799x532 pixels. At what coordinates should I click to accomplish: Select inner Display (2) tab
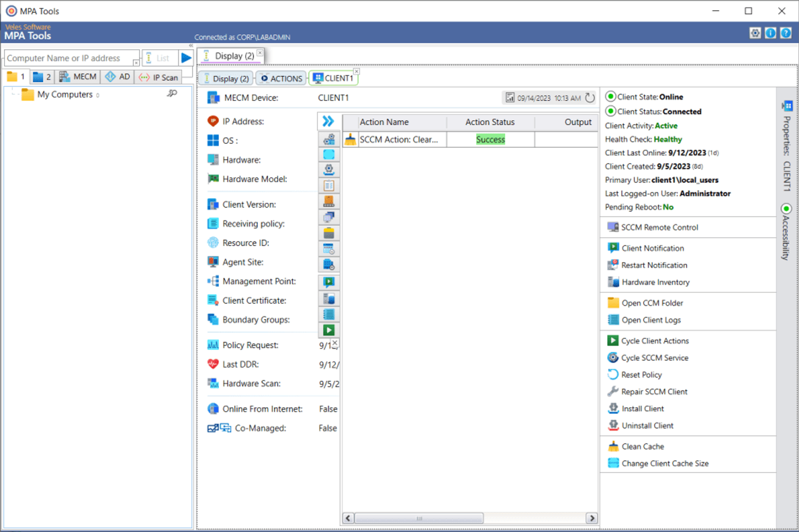(x=226, y=78)
